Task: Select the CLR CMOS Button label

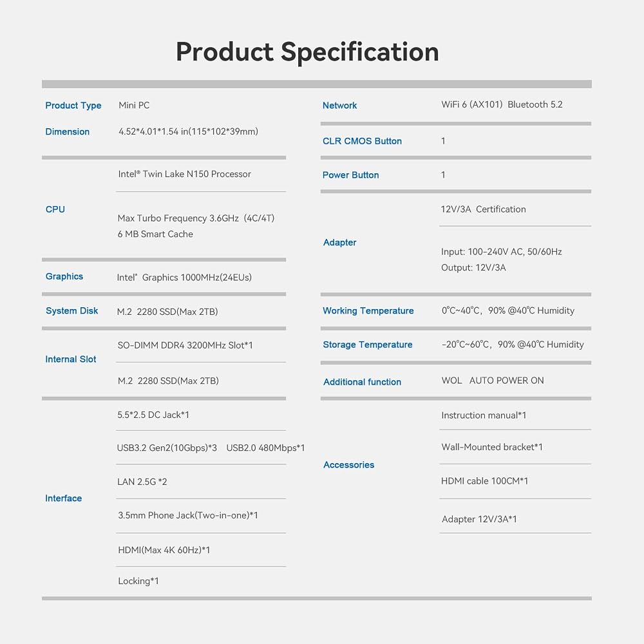Action: click(x=362, y=141)
